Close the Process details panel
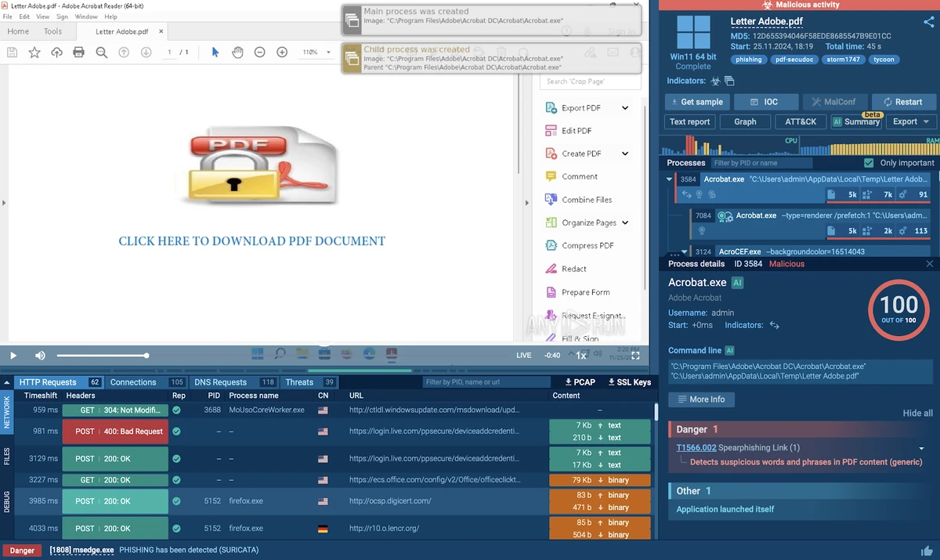This screenshot has height=560, width=940. [930, 264]
